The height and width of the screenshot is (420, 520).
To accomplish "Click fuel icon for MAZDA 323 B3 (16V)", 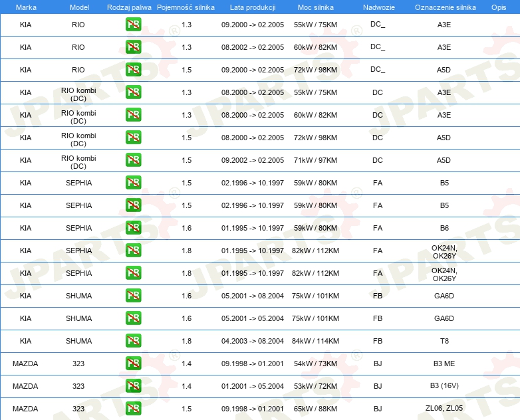I will click(x=133, y=386).
